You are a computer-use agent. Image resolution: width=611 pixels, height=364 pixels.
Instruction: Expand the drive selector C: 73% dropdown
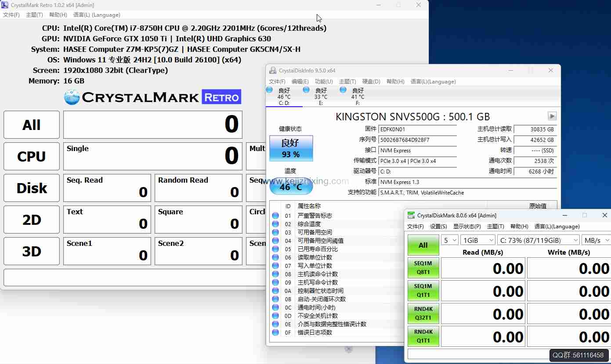coord(539,240)
